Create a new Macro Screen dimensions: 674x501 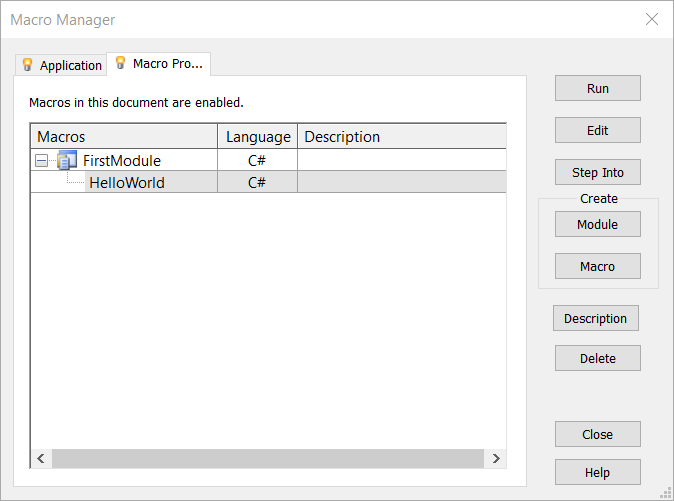coord(597,266)
